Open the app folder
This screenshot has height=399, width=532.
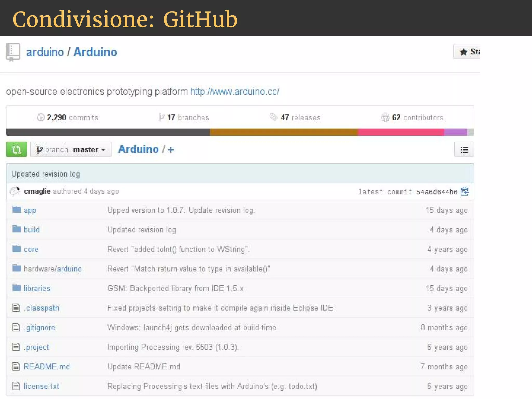pyautogui.click(x=30, y=210)
